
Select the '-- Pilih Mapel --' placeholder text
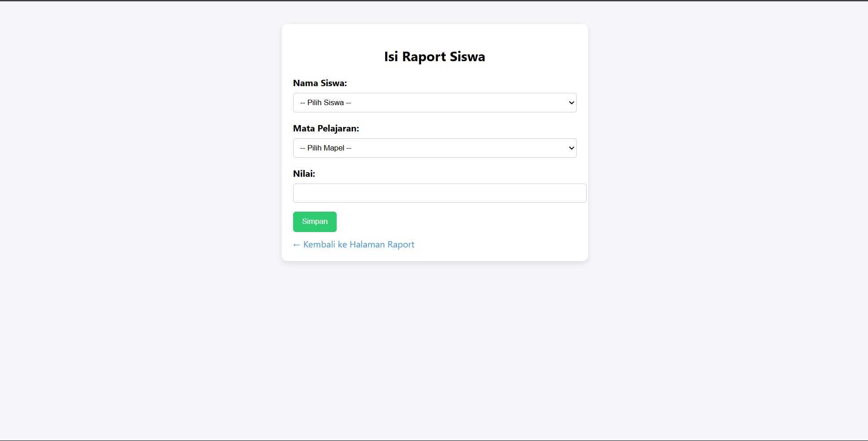pos(326,148)
